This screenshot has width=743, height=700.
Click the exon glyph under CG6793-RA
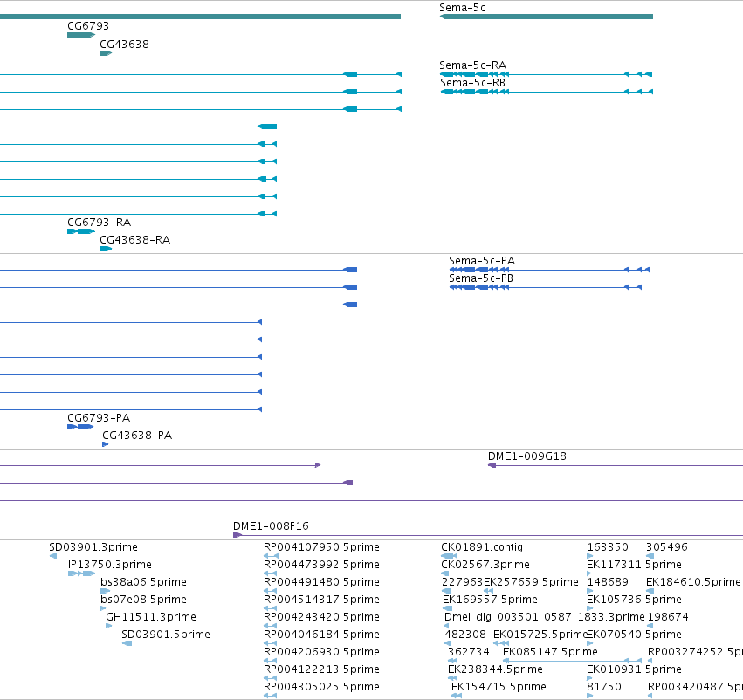coord(81,231)
